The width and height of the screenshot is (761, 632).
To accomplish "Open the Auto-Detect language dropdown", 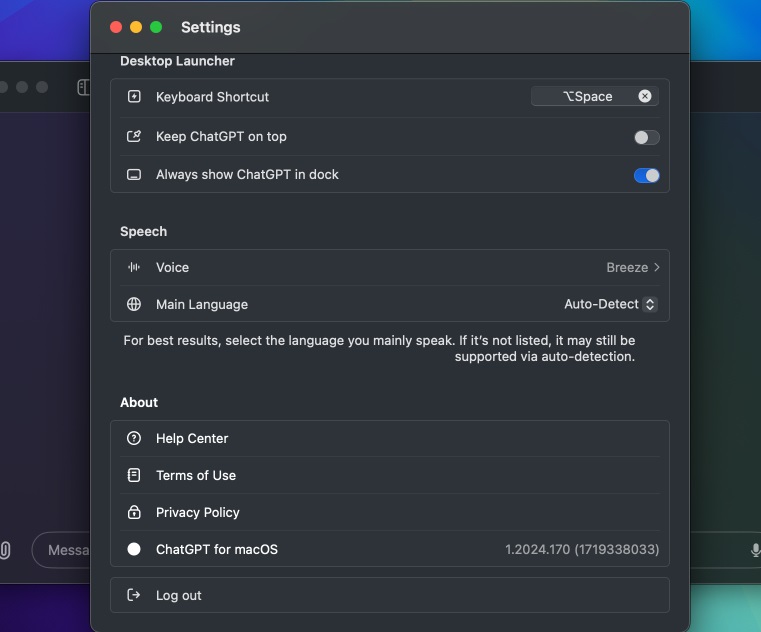I will click(x=610, y=305).
